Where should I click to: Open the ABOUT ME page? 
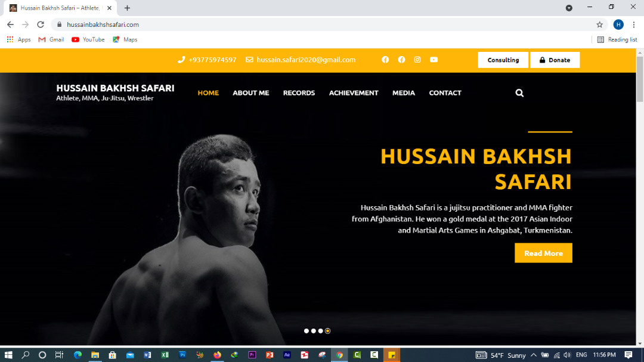point(251,93)
